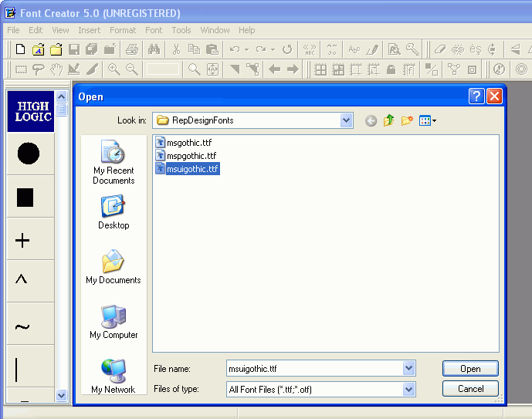This screenshot has width=532, height=419.
Task: Click the Find binoculars icon
Action: coord(154,49)
